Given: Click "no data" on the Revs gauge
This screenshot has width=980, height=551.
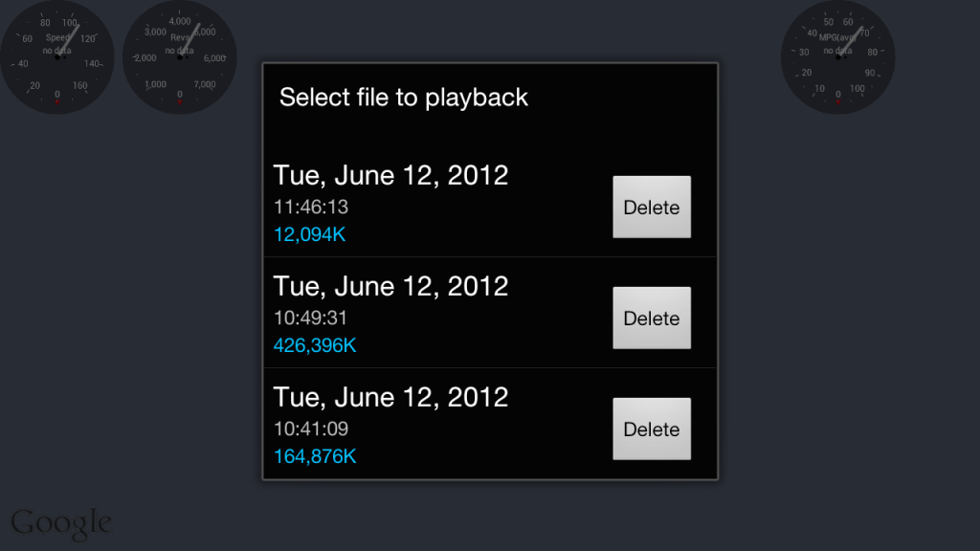Looking at the screenshot, I should click(x=180, y=50).
